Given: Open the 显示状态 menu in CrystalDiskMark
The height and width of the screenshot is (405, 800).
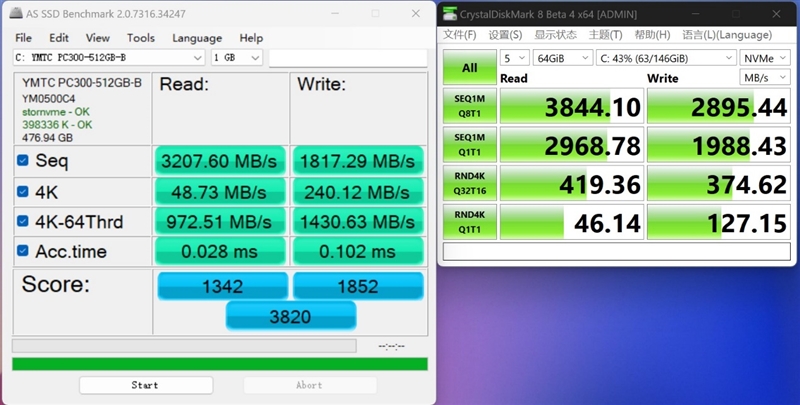Looking at the screenshot, I should pos(556,35).
